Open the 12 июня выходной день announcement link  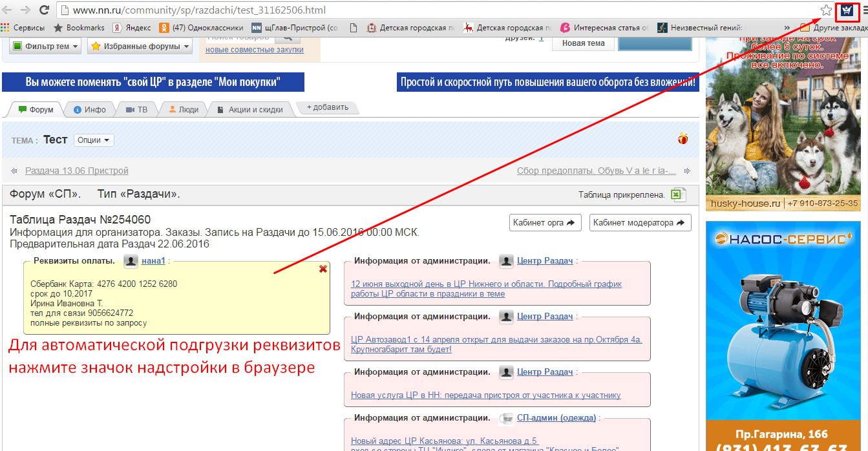pos(486,289)
